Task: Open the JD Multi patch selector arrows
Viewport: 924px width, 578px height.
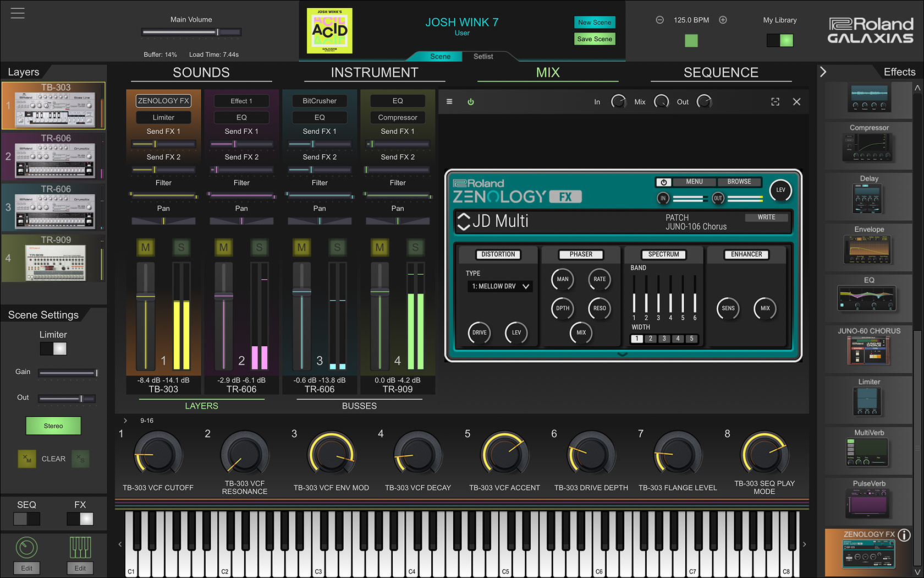Action: point(464,221)
